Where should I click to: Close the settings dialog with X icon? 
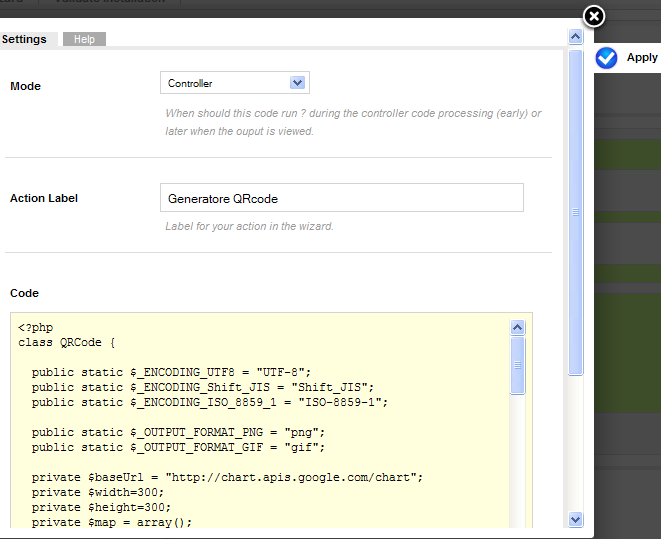[x=594, y=17]
